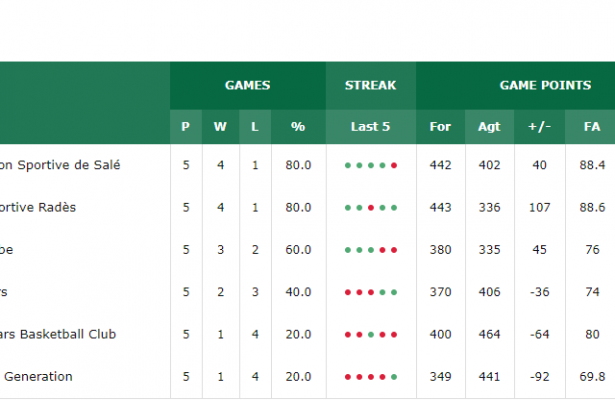Sort table by the P column header
The width and height of the screenshot is (615, 400).
185,127
